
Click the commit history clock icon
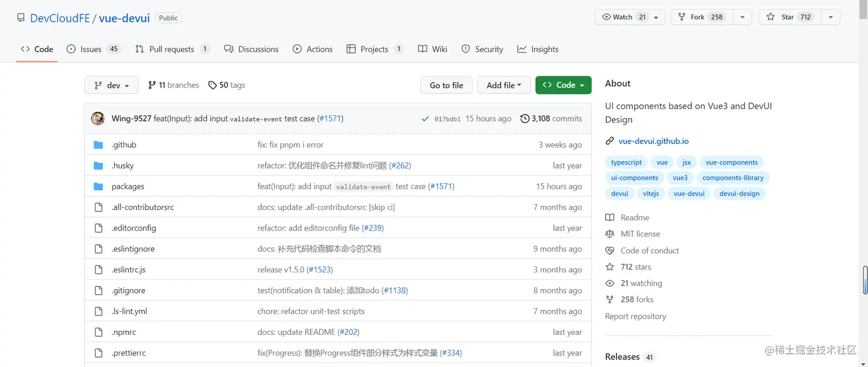click(525, 119)
